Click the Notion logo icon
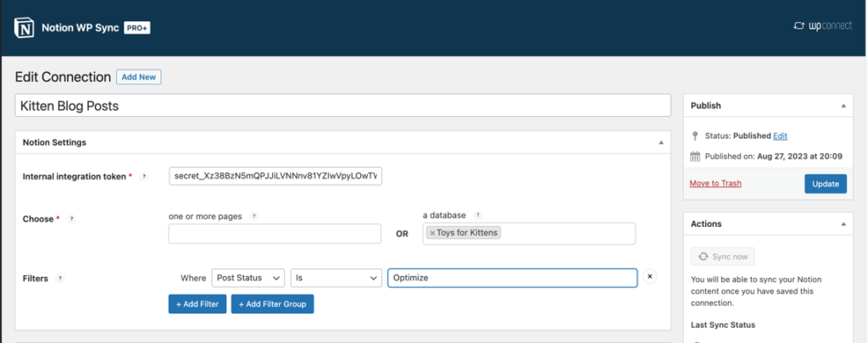 coord(25,28)
